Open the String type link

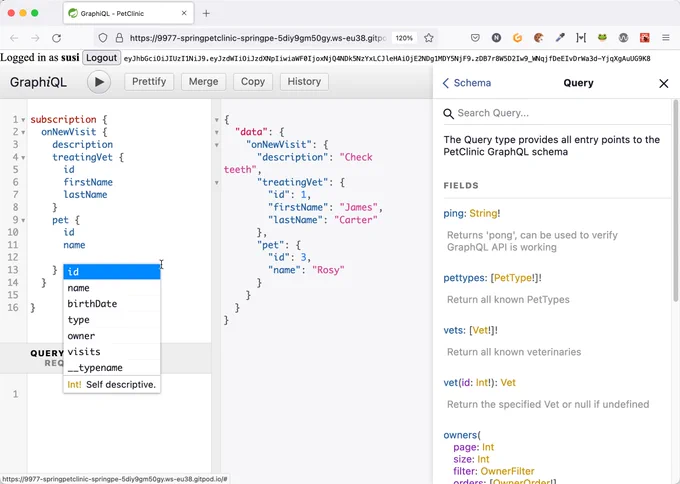point(483,213)
